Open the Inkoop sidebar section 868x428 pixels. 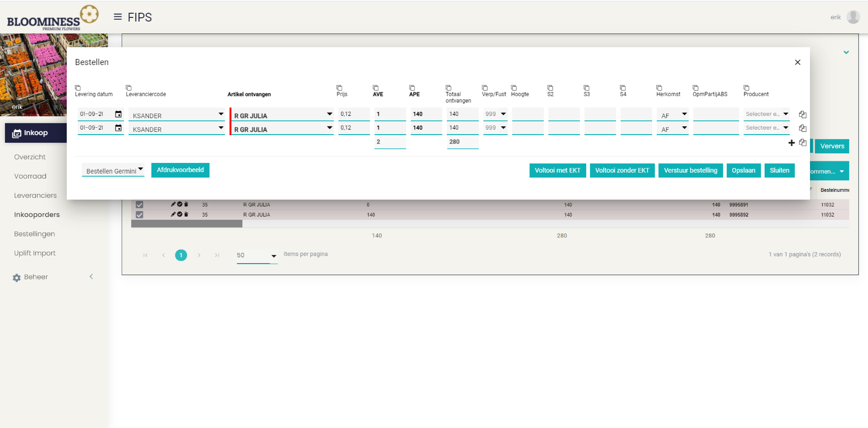pos(36,133)
